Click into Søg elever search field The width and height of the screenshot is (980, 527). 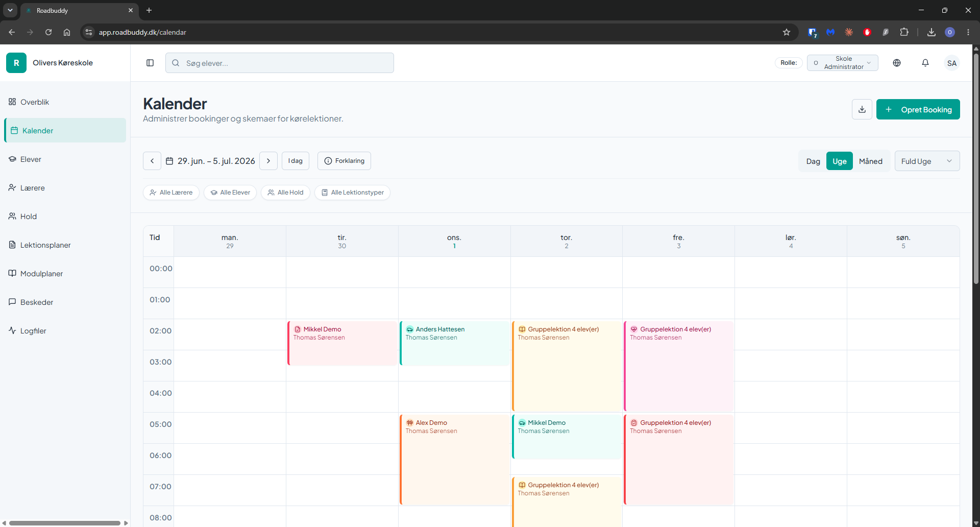tap(280, 63)
